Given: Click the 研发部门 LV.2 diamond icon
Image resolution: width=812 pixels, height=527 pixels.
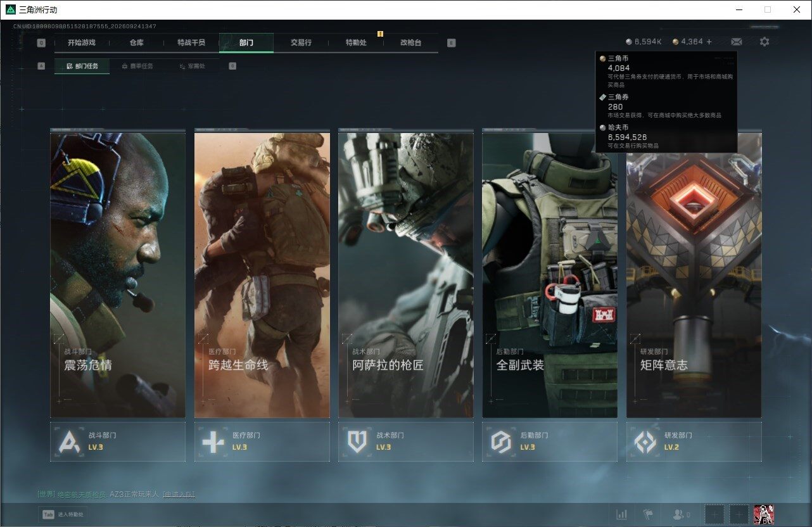Looking at the screenshot, I should point(645,441).
